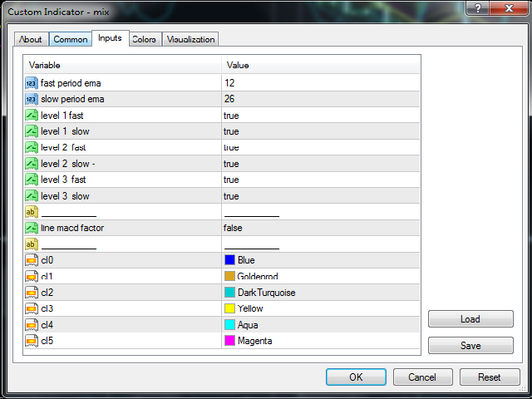
Task: Select the 'cl0' variable name
Action: [x=47, y=260]
